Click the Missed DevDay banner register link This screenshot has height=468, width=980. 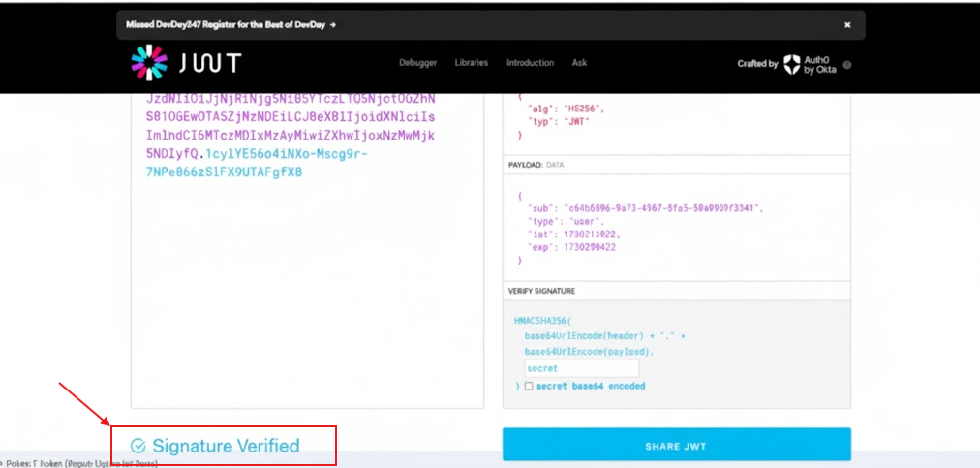(x=228, y=25)
